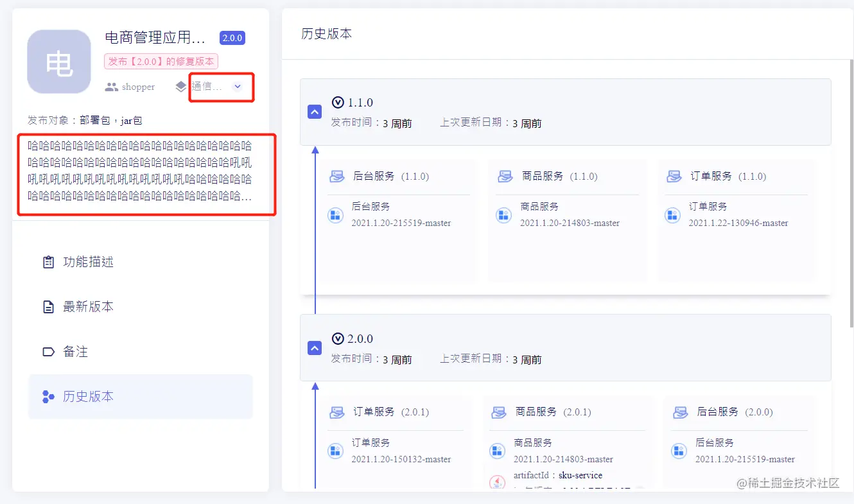Viewport: 854px width, 504px height.
Task: Collapse the 1.1.0 version panel
Action: click(x=315, y=112)
